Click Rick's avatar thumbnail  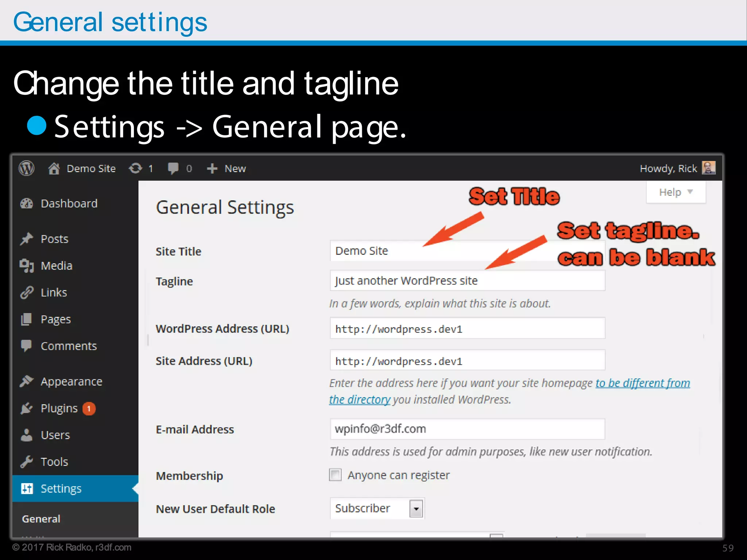coord(708,168)
